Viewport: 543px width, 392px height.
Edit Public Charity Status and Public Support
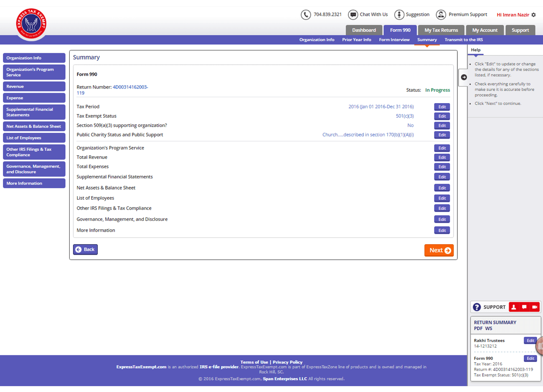pyautogui.click(x=442, y=135)
